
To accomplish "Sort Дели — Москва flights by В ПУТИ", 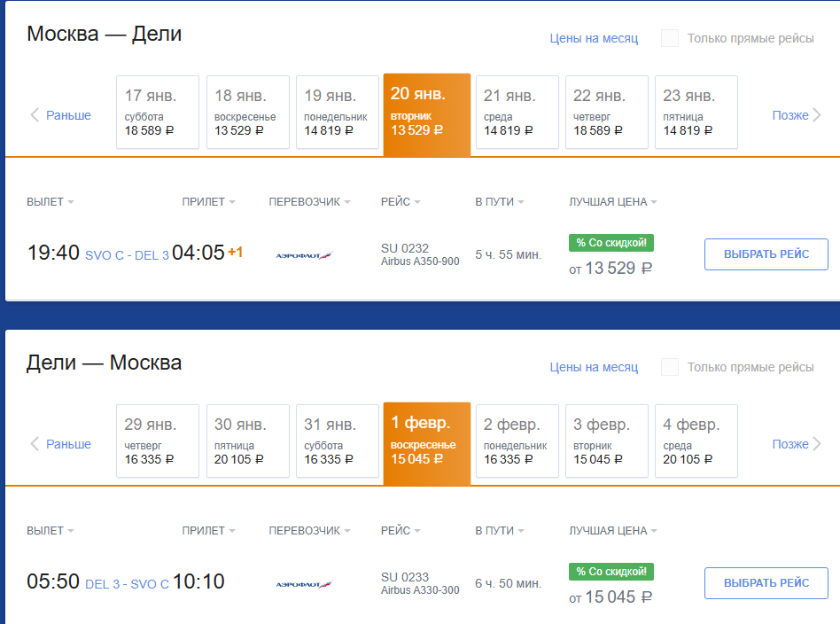I will point(499,531).
